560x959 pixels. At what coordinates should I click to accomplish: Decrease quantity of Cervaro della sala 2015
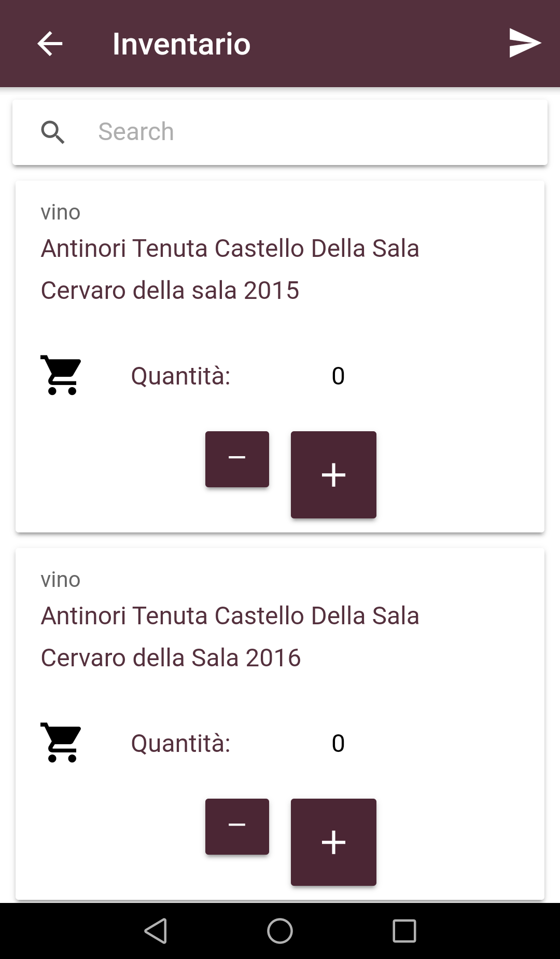[237, 459]
